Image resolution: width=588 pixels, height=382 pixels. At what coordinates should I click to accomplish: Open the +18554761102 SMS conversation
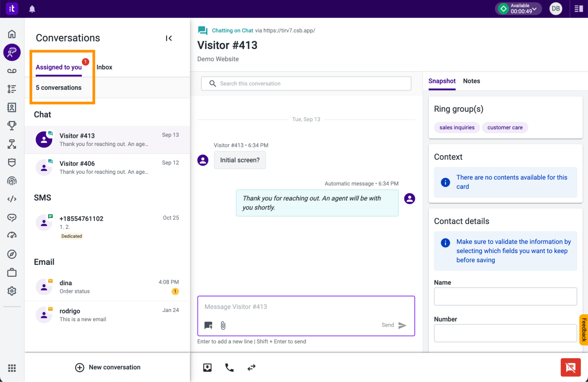pos(107,227)
